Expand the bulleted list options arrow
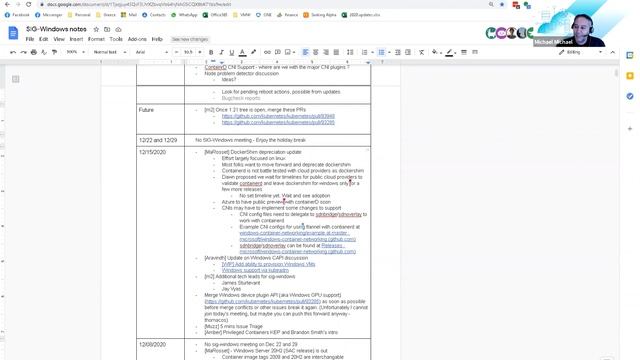 pyautogui.click(x=389, y=52)
